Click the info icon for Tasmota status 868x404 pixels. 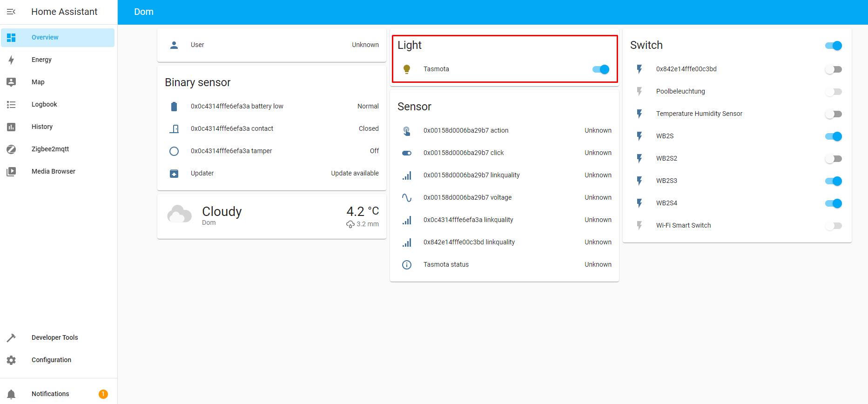[407, 264]
